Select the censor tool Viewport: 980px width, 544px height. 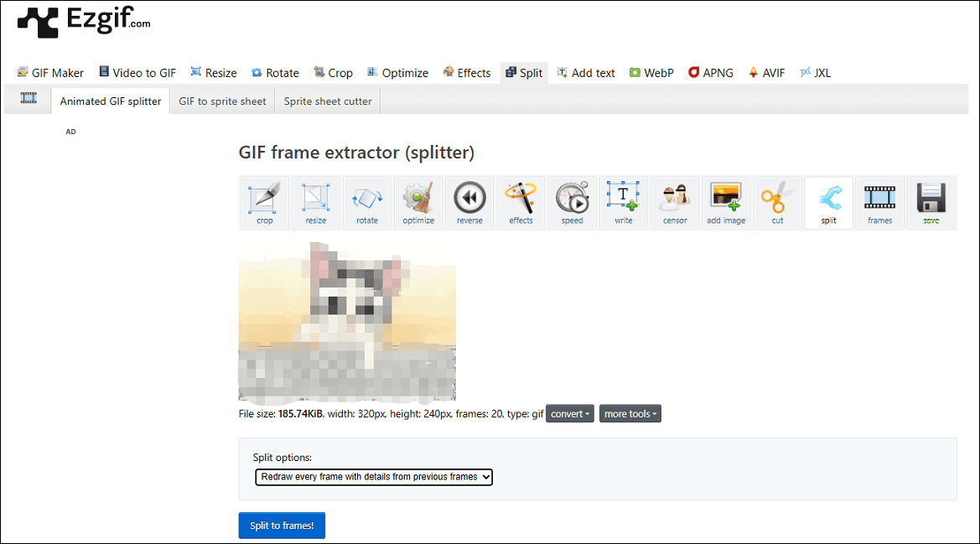click(x=674, y=202)
